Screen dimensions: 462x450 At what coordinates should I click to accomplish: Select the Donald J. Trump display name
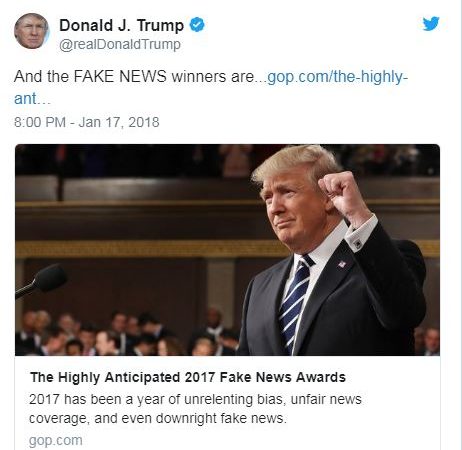(x=122, y=25)
